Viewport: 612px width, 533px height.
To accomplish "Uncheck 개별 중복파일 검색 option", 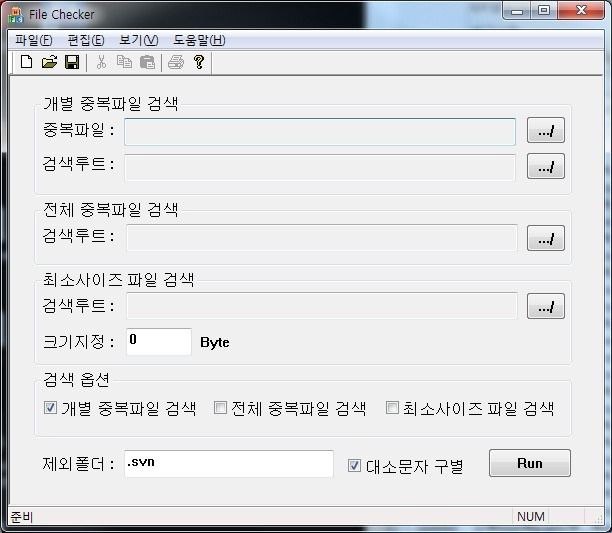I will click(x=50, y=408).
